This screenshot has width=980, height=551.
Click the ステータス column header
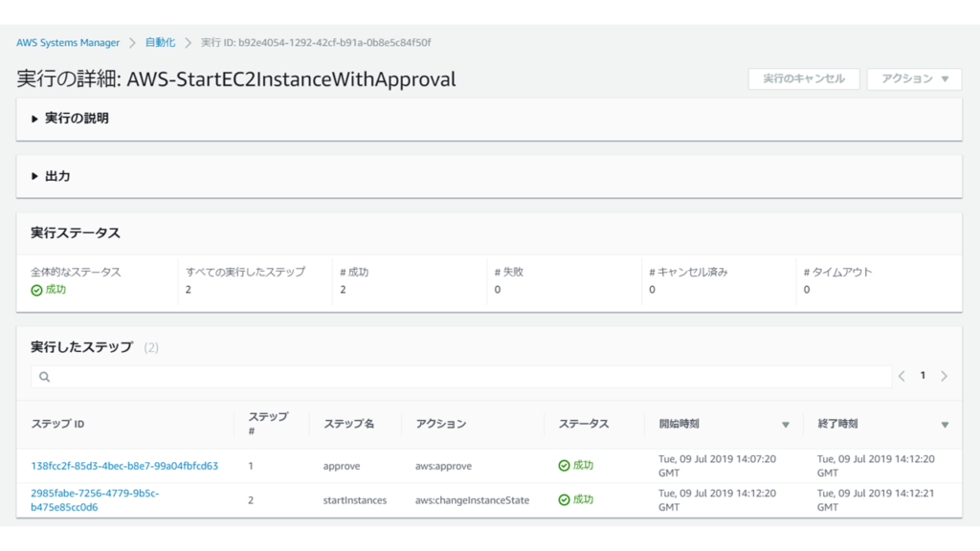(x=583, y=424)
